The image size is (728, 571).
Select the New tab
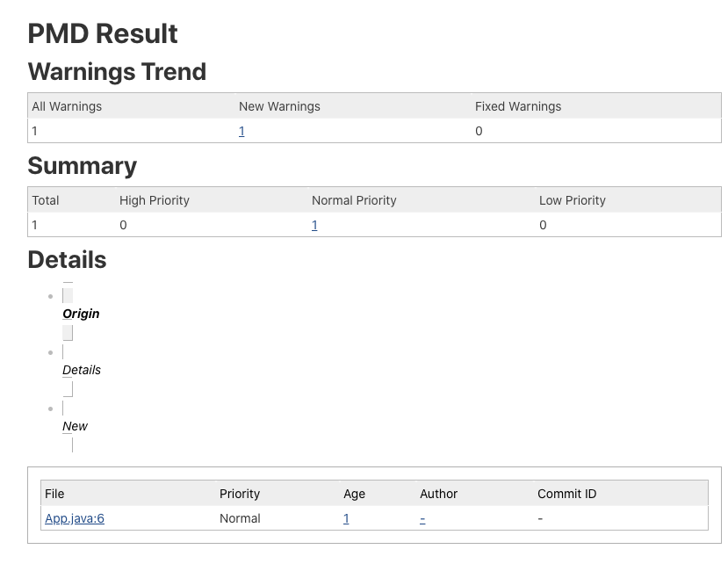[75, 426]
